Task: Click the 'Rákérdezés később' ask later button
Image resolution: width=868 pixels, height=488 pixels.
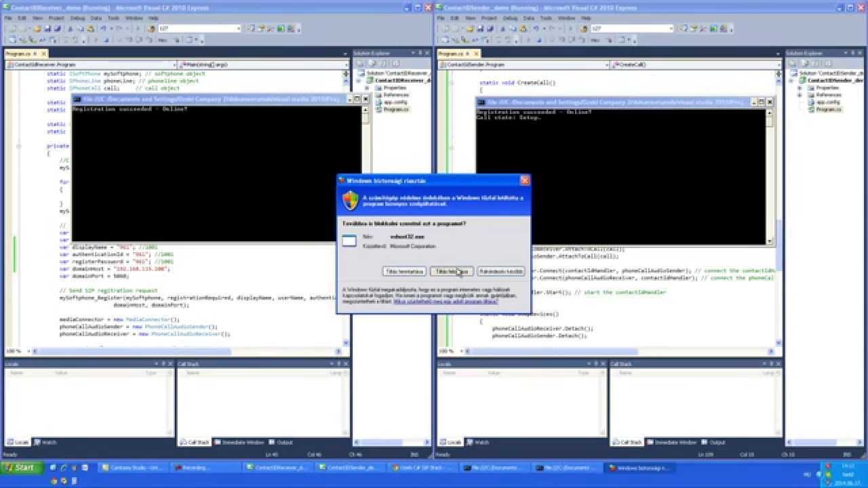Action: coord(500,271)
